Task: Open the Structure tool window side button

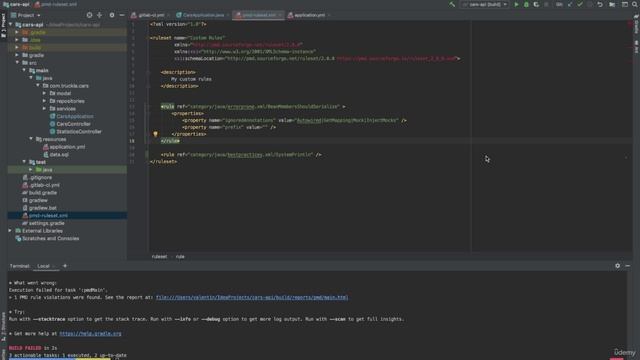Action: (3, 327)
